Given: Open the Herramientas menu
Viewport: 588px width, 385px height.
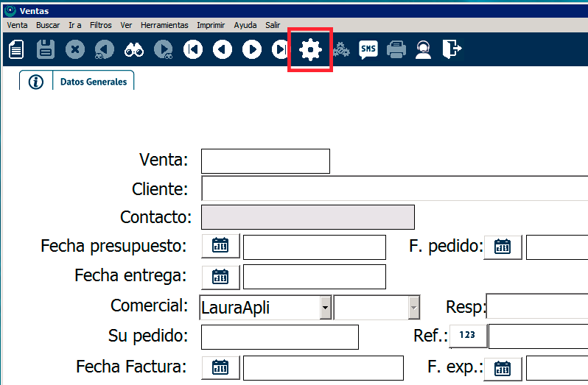Looking at the screenshot, I should (x=164, y=25).
